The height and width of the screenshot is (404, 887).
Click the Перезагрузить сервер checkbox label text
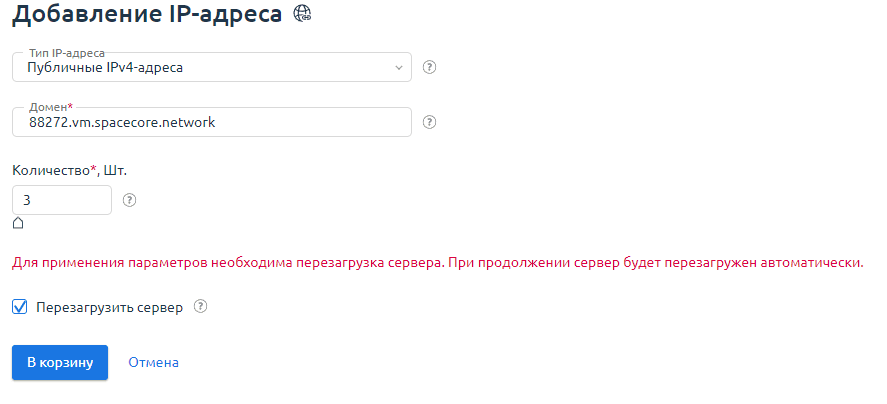click(x=109, y=308)
